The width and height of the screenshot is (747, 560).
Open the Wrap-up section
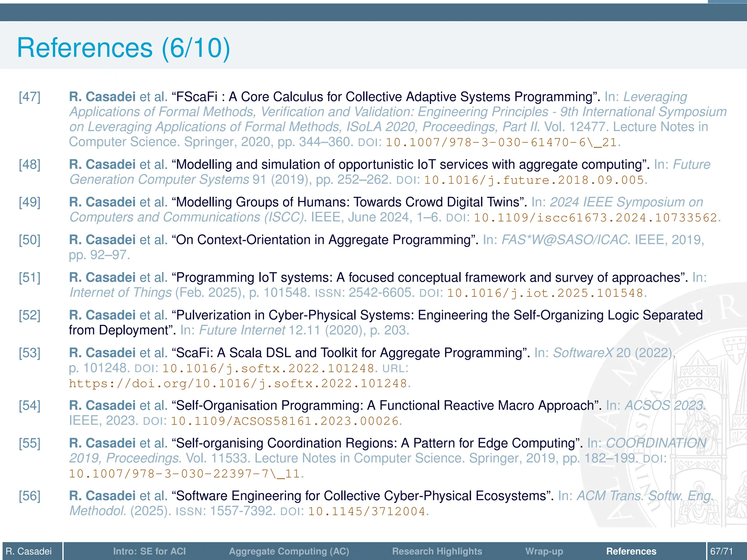point(544,551)
